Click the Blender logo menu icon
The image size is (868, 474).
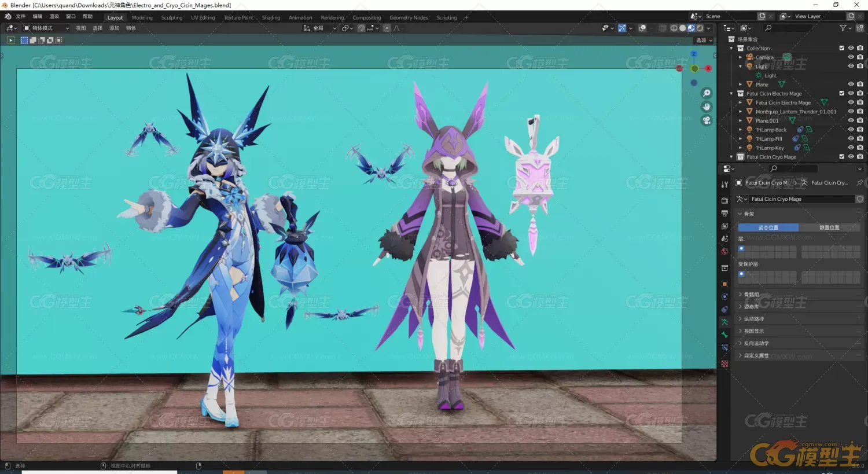pyautogui.click(x=8, y=17)
